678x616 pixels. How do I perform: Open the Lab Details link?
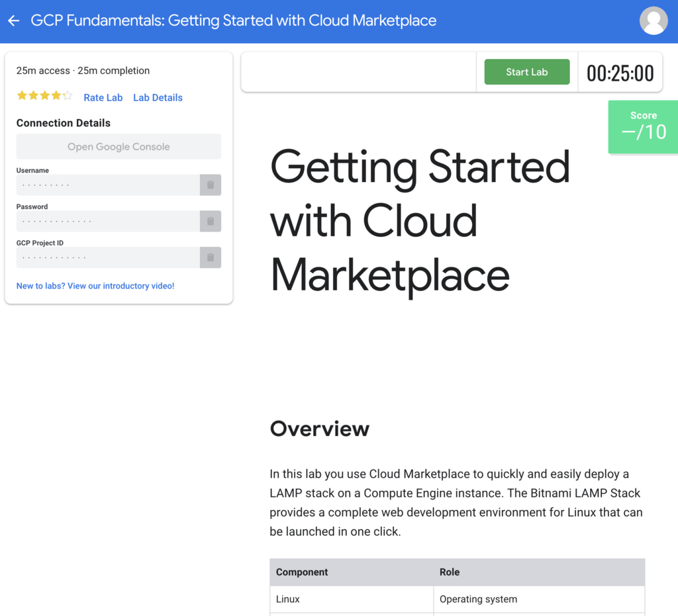tap(158, 98)
